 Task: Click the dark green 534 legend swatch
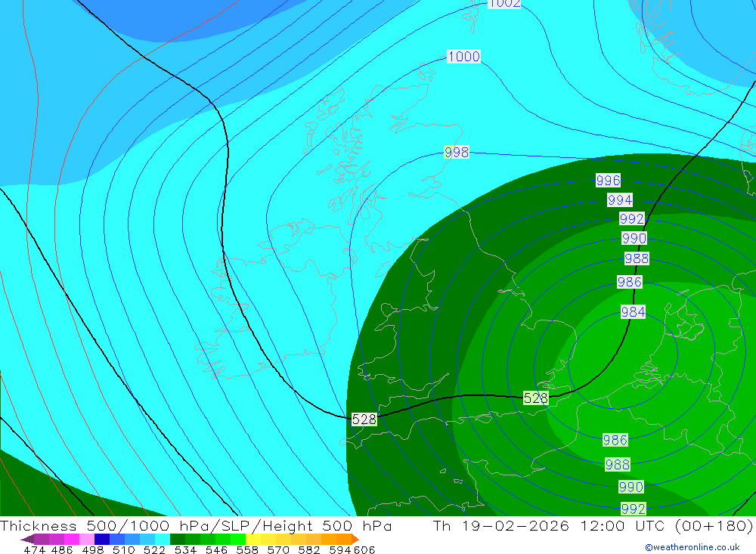point(178,539)
